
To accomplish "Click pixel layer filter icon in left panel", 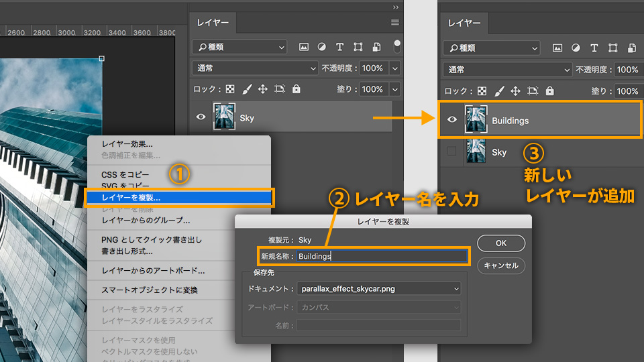I will 303,47.
